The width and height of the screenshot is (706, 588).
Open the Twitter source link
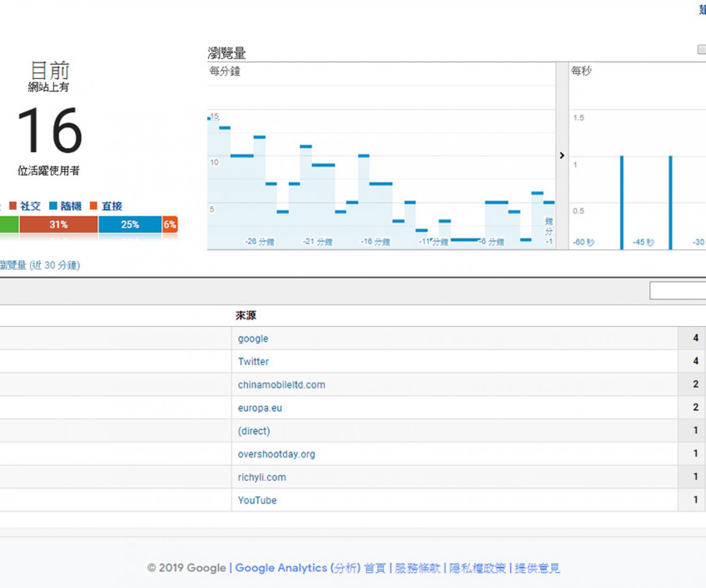coord(253,361)
